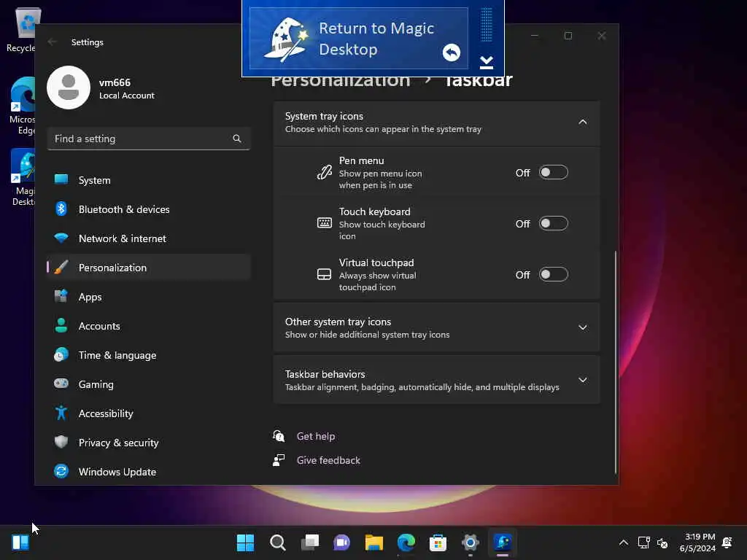Click the search magnifier in Find a setting
The width and height of the screenshot is (747, 560).
(237, 139)
